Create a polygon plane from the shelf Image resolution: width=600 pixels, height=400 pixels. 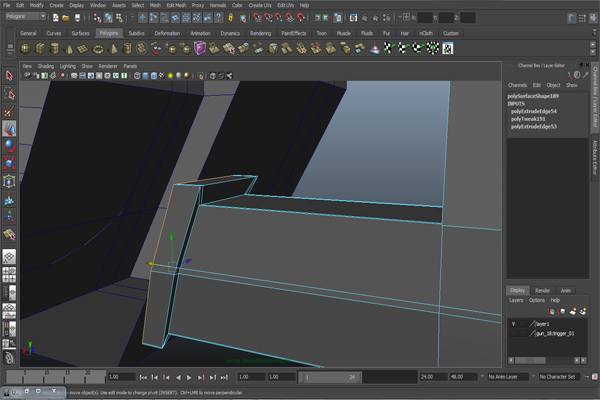point(83,49)
